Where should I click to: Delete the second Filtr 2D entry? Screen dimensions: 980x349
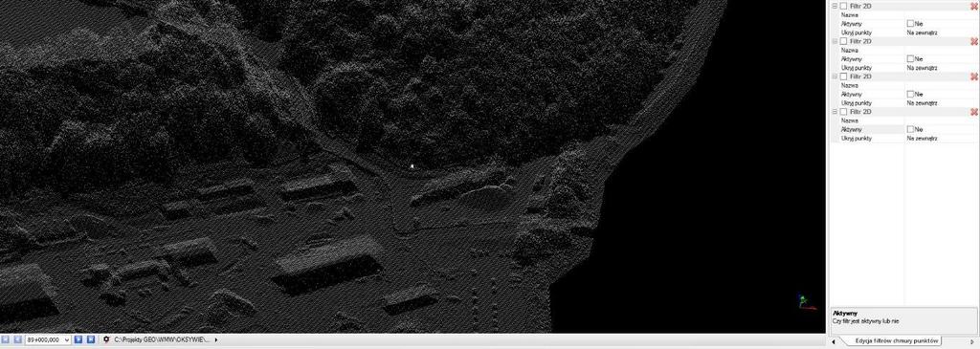click(973, 41)
